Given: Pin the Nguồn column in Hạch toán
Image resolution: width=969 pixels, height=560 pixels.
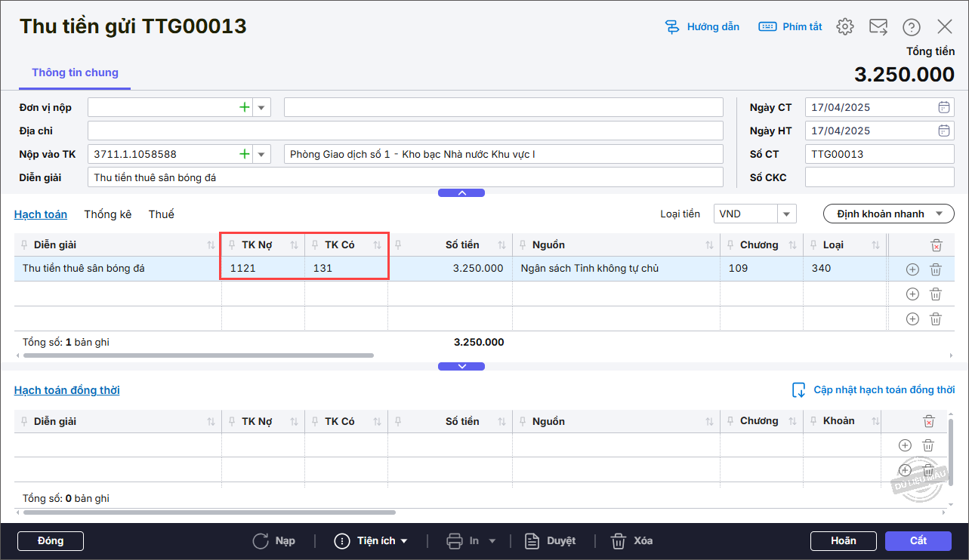Looking at the screenshot, I should 522,245.
